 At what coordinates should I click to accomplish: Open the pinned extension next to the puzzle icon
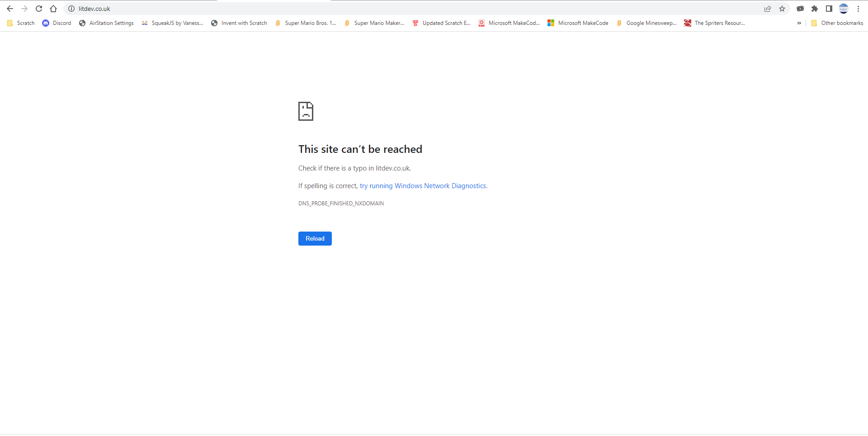[x=800, y=9]
